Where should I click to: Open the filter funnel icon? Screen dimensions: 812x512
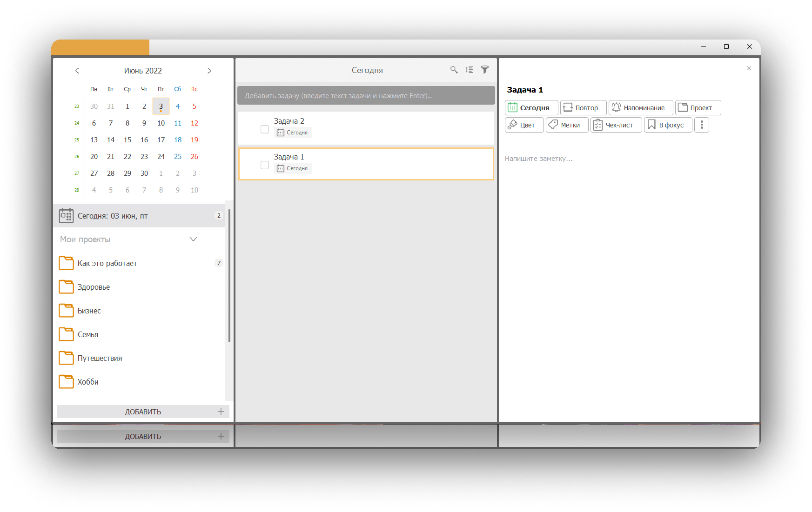coord(485,70)
